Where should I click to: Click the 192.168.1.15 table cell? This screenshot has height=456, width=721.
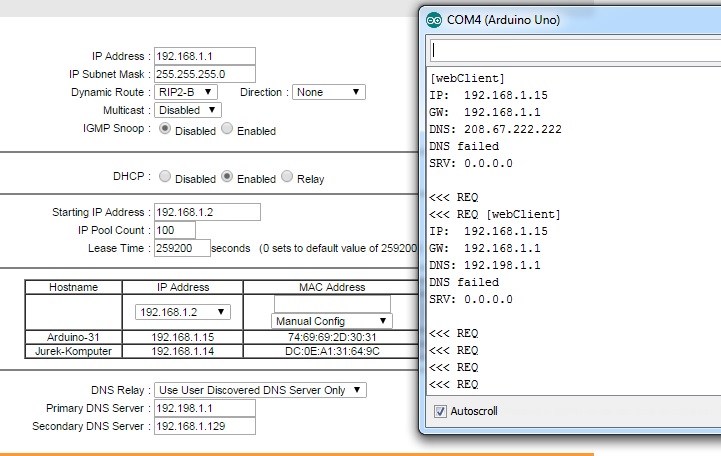pos(183,337)
